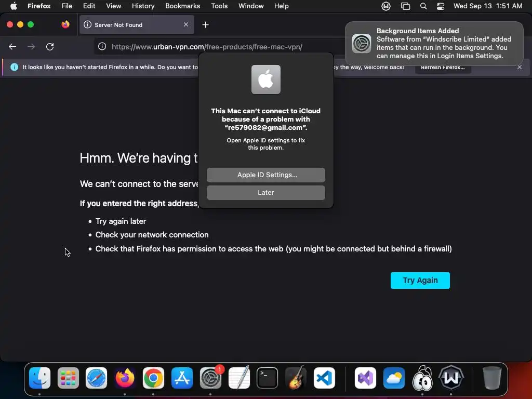The width and height of the screenshot is (532, 399).
Task: Launch Terminal from the Dock
Action: (x=268, y=378)
